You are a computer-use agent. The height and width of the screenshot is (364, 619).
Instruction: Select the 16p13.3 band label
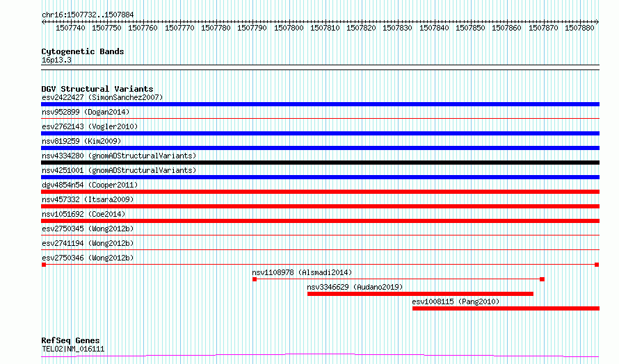[x=56, y=60]
